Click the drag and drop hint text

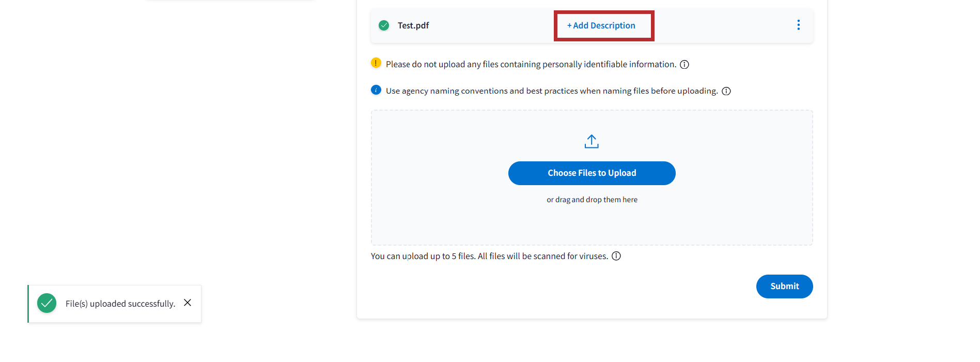point(592,200)
